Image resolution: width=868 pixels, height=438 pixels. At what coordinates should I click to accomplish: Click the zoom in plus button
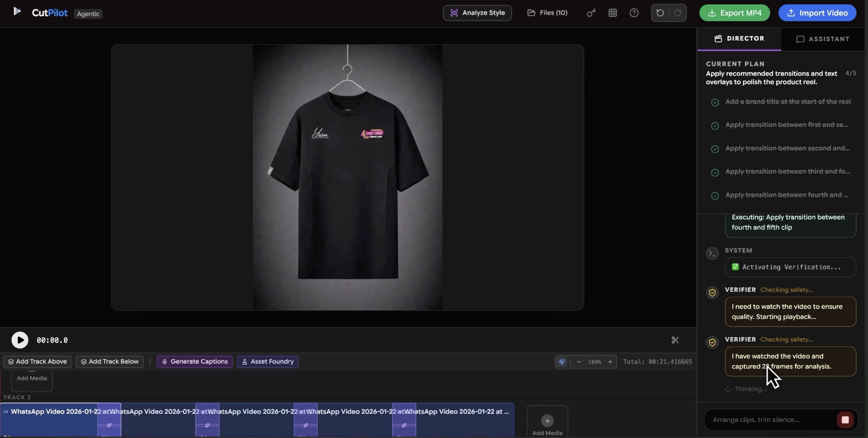point(610,362)
